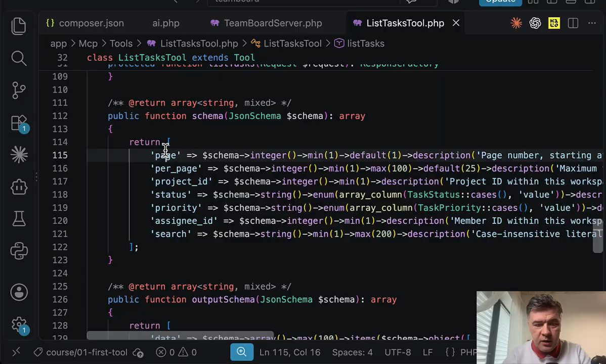The height and width of the screenshot is (364, 606).
Task: Switch to the TeamBoardServer.php tab
Action: coord(266,23)
